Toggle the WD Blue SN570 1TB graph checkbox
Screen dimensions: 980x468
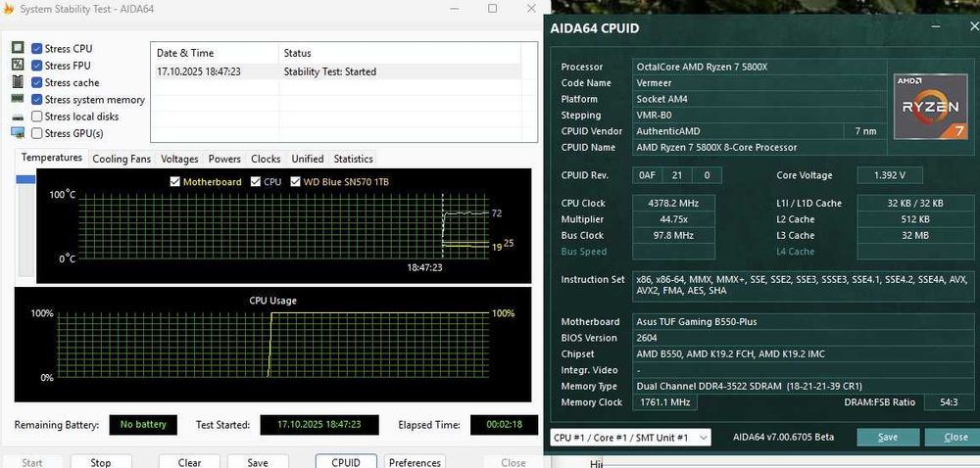click(295, 181)
